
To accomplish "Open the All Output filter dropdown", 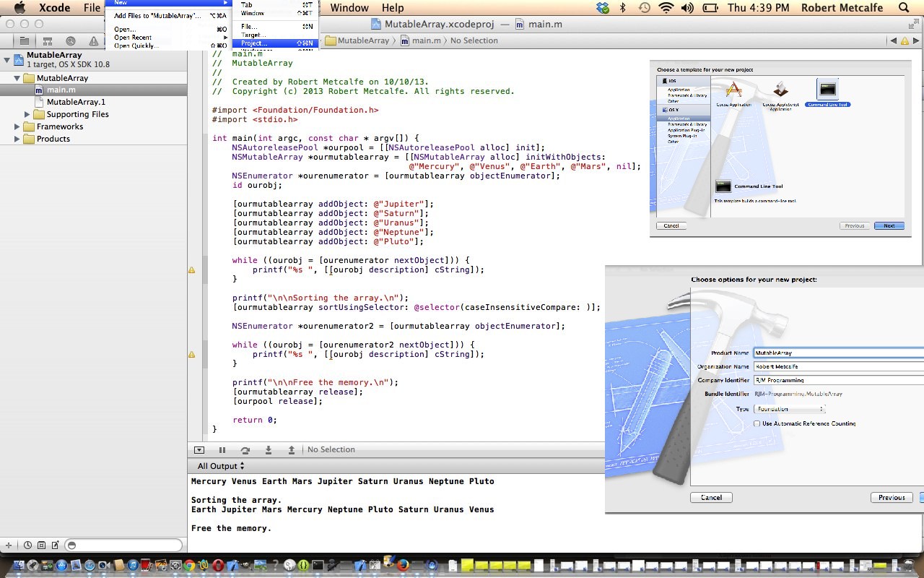I will [x=219, y=465].
